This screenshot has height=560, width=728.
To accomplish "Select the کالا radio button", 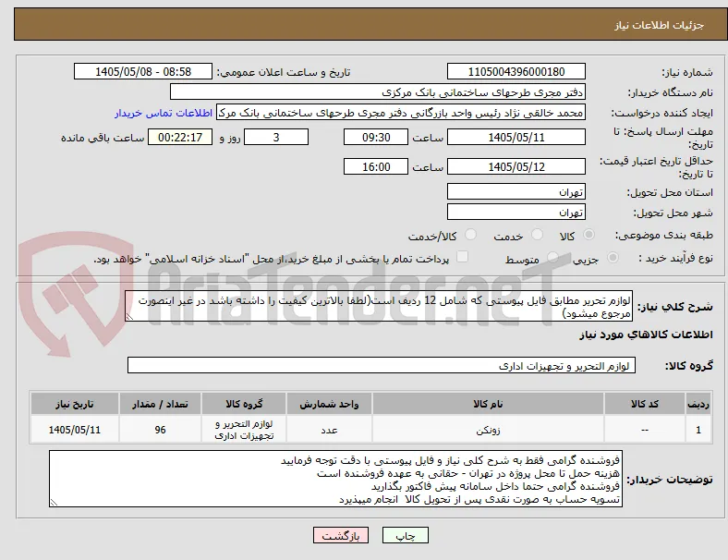I will pyautogui.click(x=588, y=235).
